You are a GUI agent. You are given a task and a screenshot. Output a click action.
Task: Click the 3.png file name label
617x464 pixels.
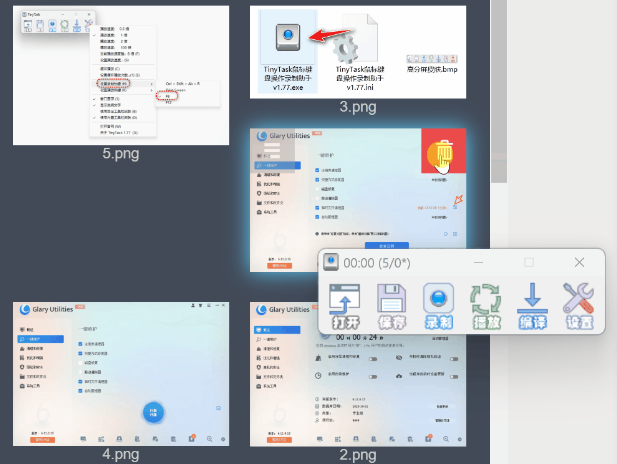[357, 106]
